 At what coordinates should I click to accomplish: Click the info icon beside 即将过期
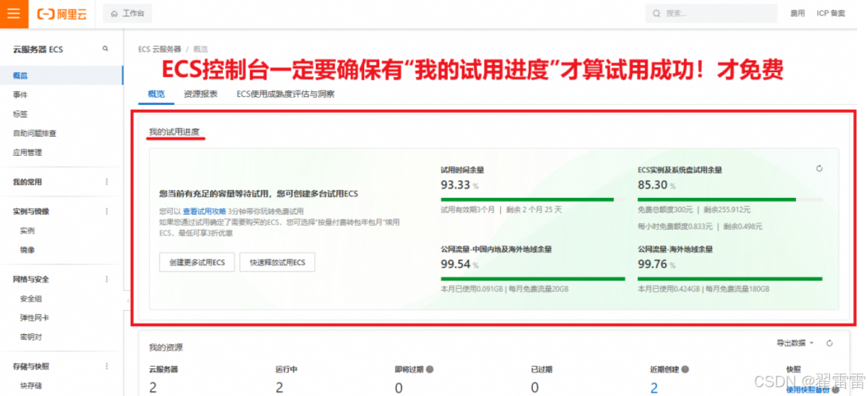coord(430,369)
